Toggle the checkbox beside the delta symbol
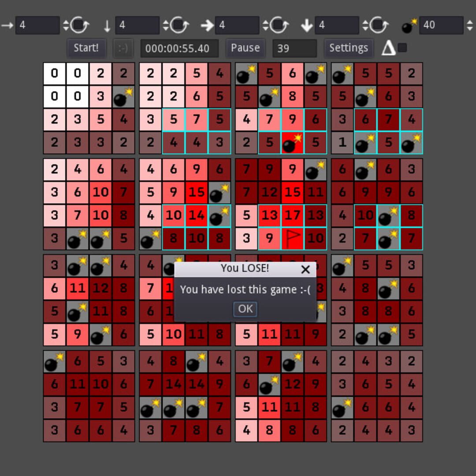This screenshot has width=476, height=476. (402, 48)
